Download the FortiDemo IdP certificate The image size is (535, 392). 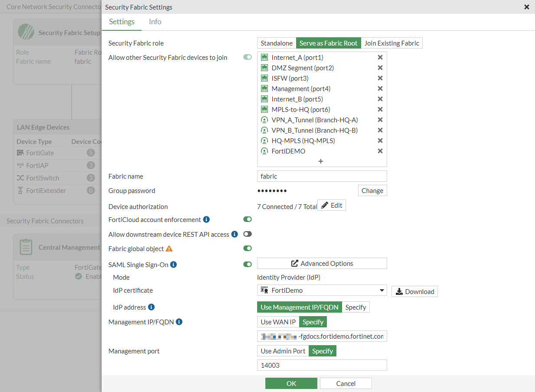click(414, 291)
